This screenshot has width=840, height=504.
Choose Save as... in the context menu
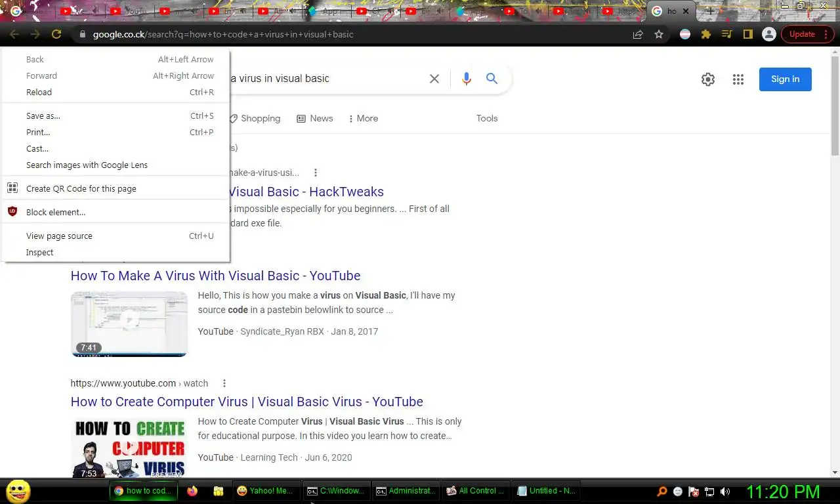pyautogui.click(x=115, y=115)
